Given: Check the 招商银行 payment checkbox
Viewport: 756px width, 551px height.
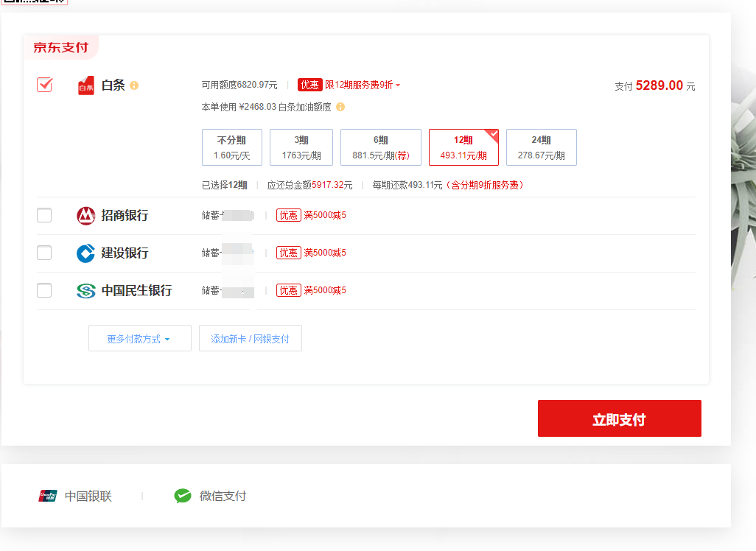Looking at the screenshot, I should click(44, 215).
